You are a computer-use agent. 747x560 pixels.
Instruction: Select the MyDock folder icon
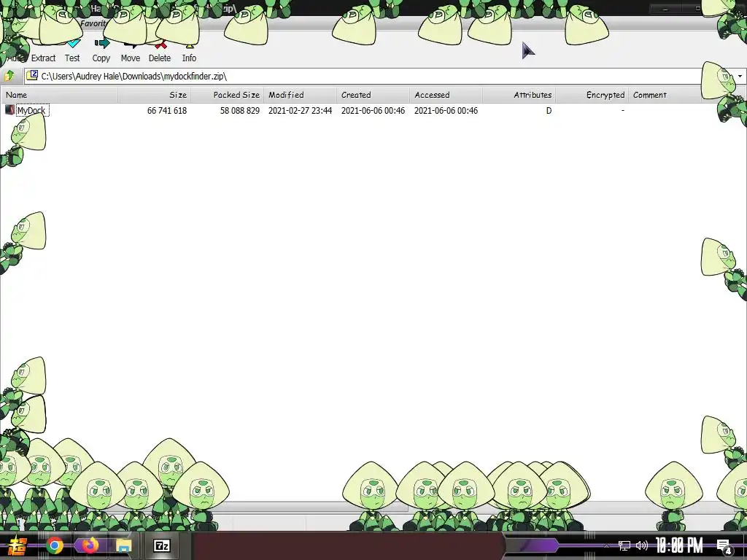pos(9,110)
